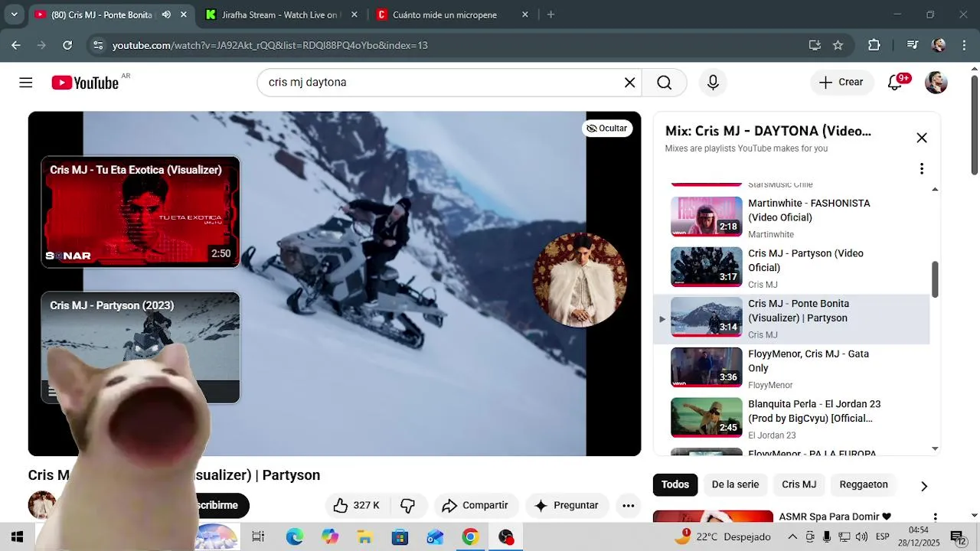Open the browser extensions menu
This screenshot has height=551, width=980.
[874, 45]
